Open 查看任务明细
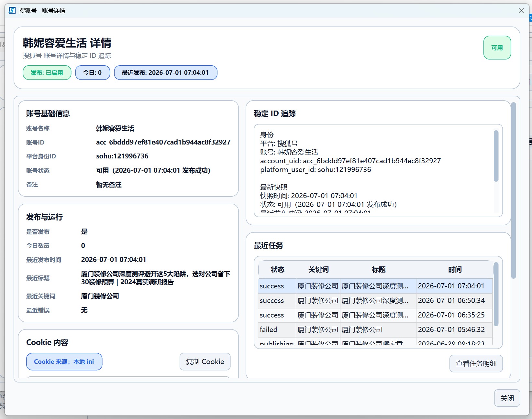The width and height of the screenshot is (532, 419). click(x=476, y=363)
